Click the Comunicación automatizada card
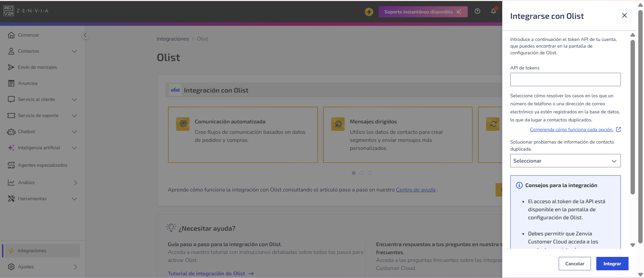The height and width of the screenshot is (278, 644). (243, 135)
